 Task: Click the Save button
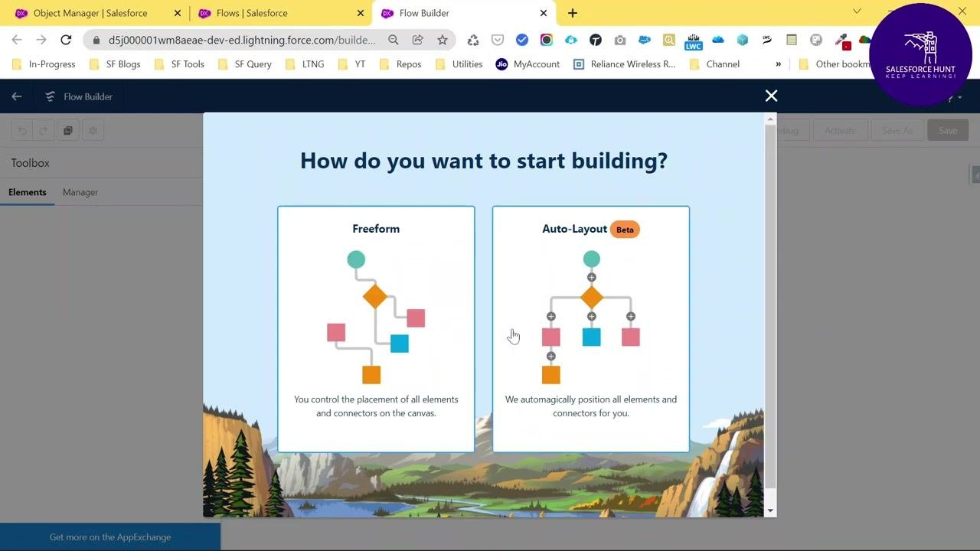coord(948,130)
